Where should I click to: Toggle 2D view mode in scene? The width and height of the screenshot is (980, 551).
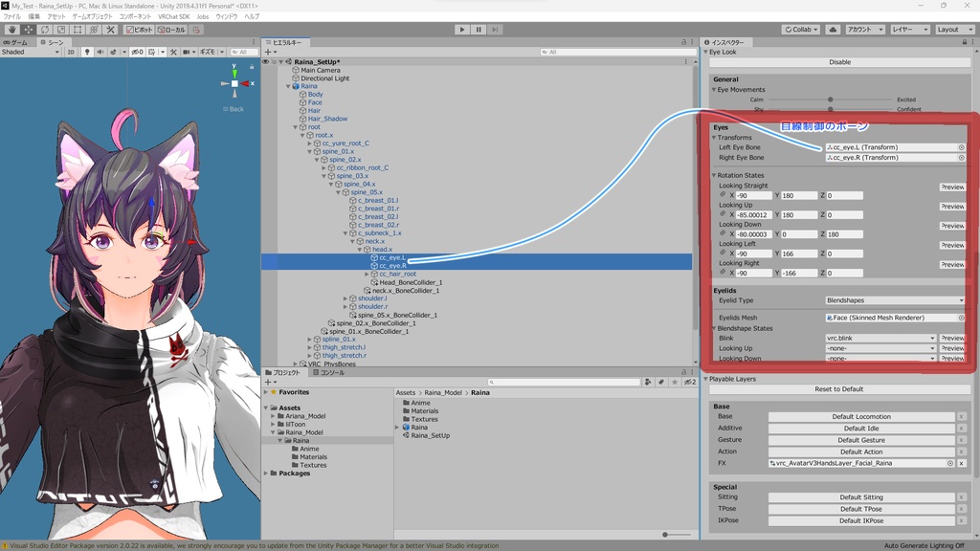click(x=71, y=52)
